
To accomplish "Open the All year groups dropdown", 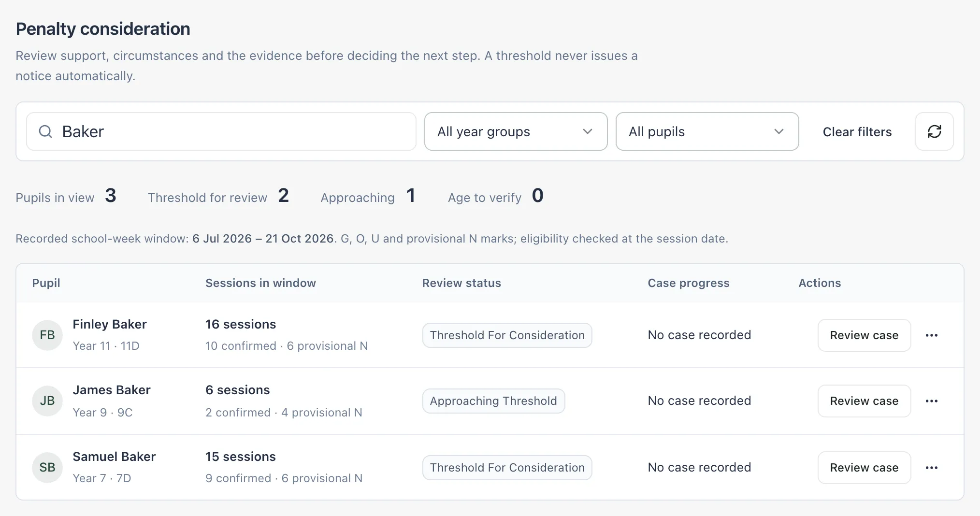I will click(x=516, y=131).
